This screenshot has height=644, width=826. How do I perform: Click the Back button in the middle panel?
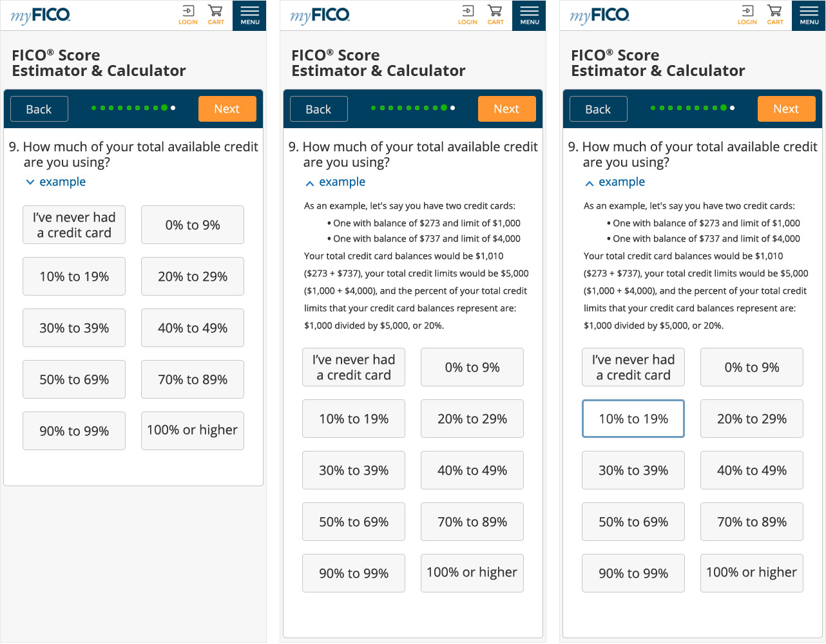coord(318,108)
